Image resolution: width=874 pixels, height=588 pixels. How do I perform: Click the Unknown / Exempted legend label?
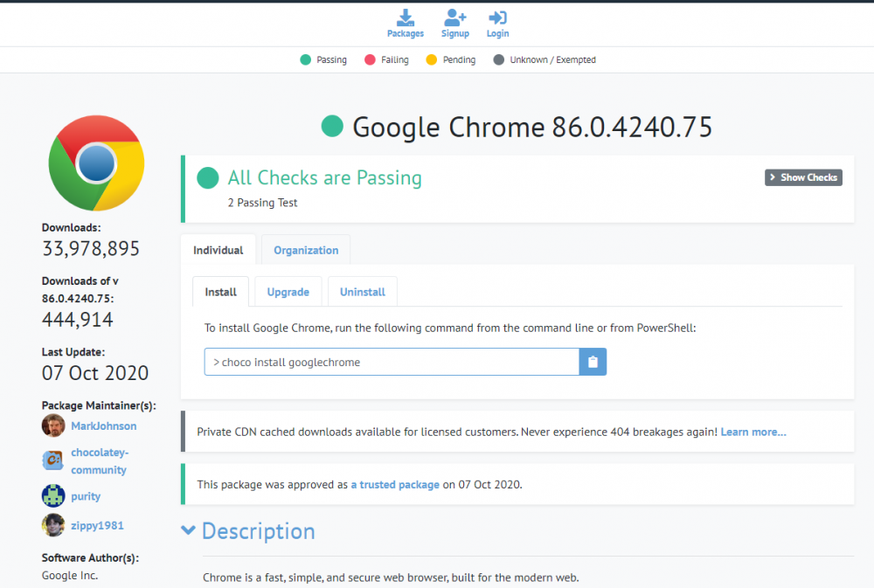tap(553, 59)
